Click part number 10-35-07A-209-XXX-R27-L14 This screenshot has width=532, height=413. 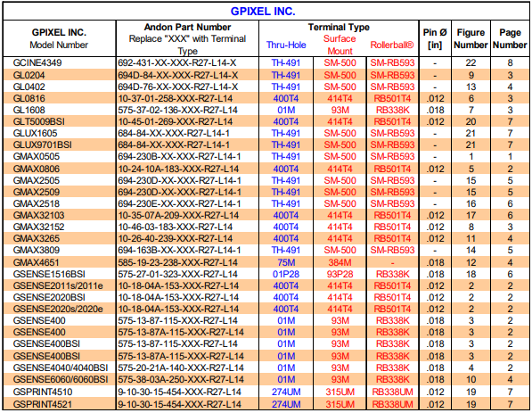coord(178,215)
